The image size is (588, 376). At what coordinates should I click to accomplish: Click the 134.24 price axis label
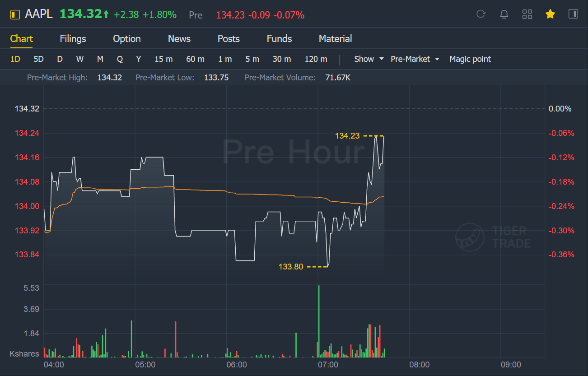tap(27, 133)
